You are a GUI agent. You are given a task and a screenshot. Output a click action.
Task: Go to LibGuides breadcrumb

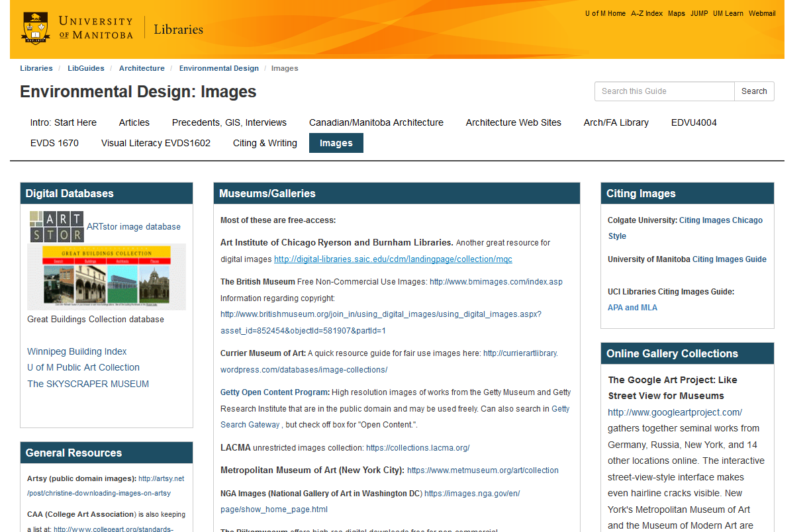pyautogui.click(x=86, y=68)
